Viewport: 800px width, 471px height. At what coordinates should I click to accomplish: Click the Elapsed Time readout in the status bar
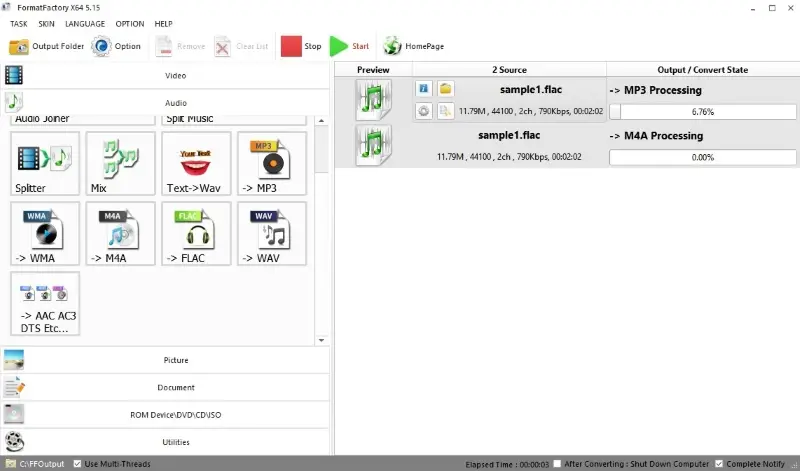point(507,464)
